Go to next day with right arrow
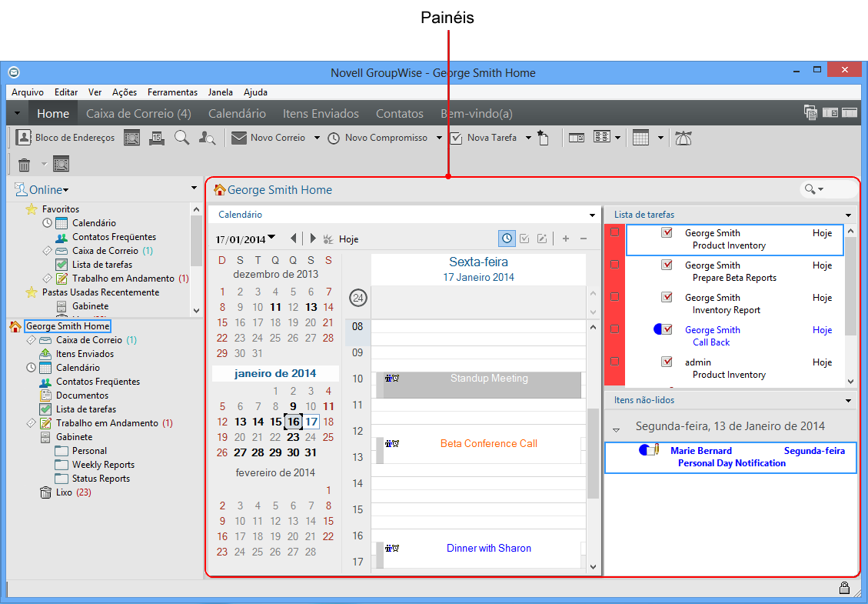 (313, 239)
